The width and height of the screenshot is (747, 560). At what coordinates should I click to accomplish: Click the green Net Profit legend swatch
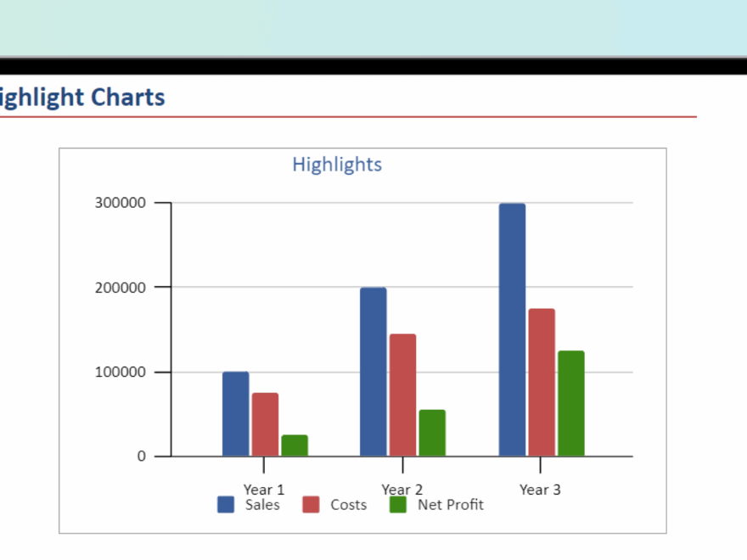tap(398, 505)
